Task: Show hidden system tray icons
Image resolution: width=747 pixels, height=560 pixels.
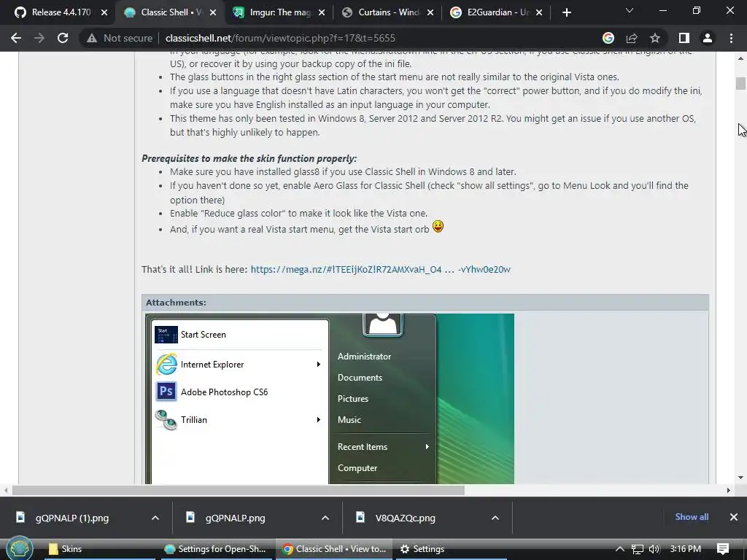Action: pos(619,549)
